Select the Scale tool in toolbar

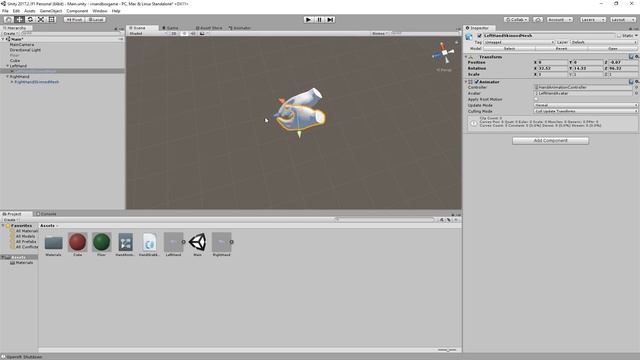click(x=41, y=20)
